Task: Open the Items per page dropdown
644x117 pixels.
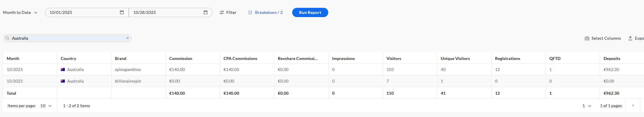Action: 46,106
